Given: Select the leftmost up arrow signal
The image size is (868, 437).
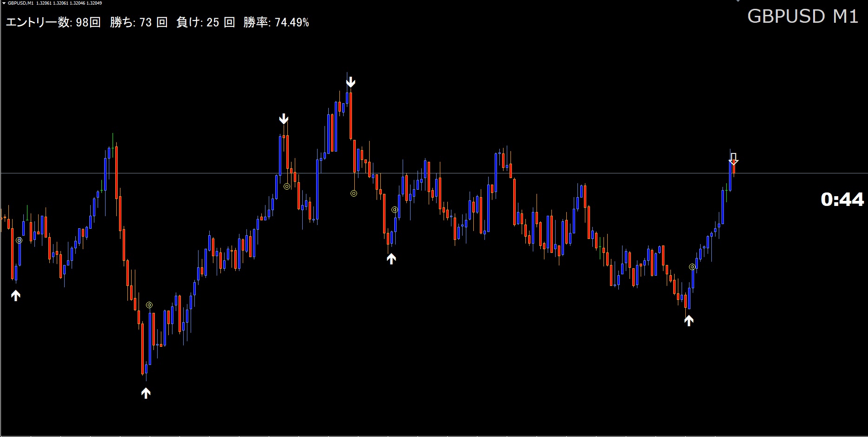Looking at the screenshot, I should pyautogui.click(x=16, y=295).
